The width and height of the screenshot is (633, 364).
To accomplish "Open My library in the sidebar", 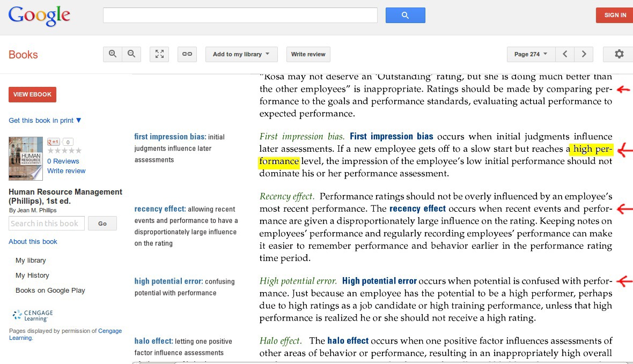I will [x=31, y=261].
